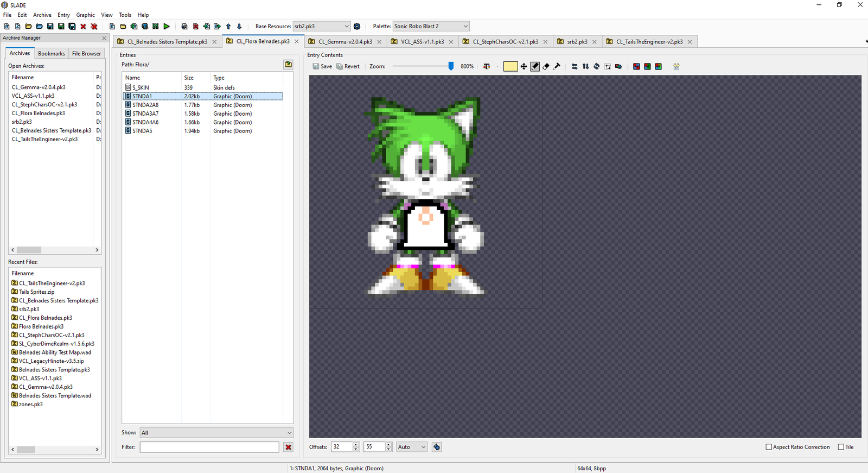
Task: Select the pencil draw tool
Action: click(x=535, y=66)
